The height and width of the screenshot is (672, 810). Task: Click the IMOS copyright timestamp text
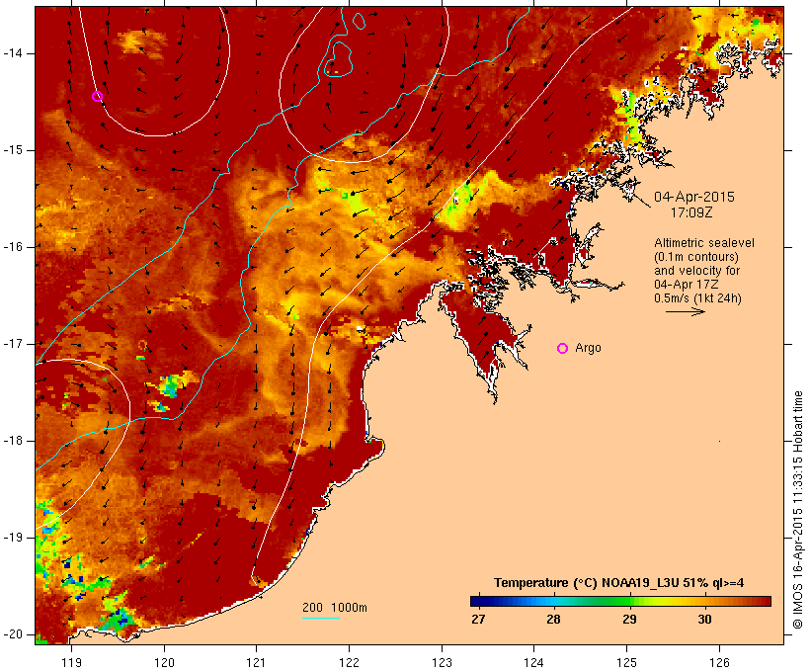click(797, 510)
